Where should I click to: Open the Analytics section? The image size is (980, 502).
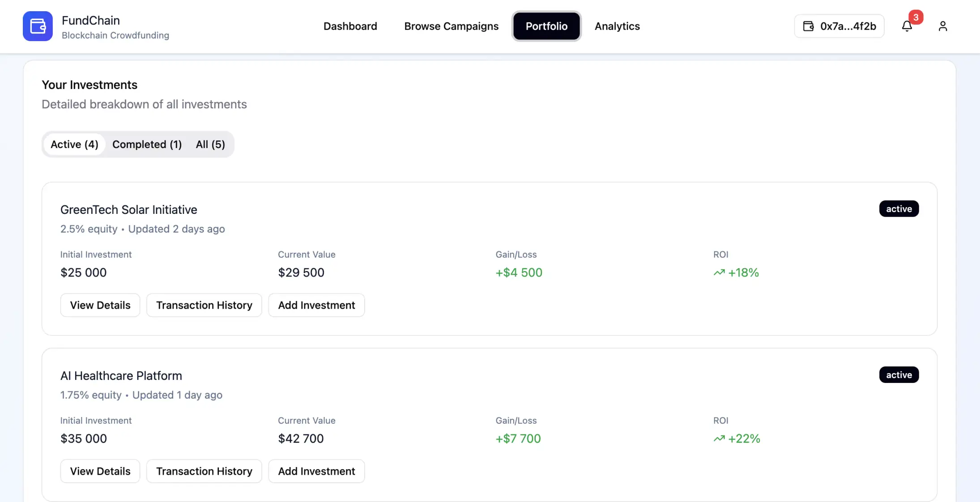617,26
